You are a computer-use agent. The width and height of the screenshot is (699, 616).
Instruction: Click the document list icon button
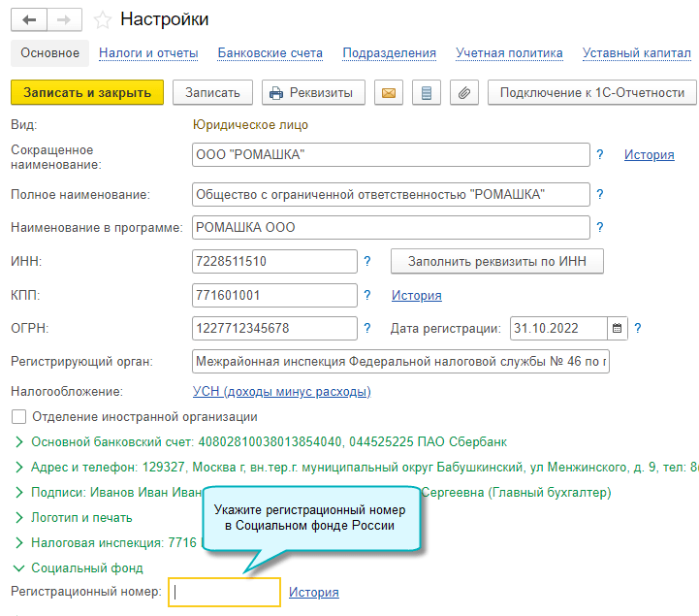point(427,93)
